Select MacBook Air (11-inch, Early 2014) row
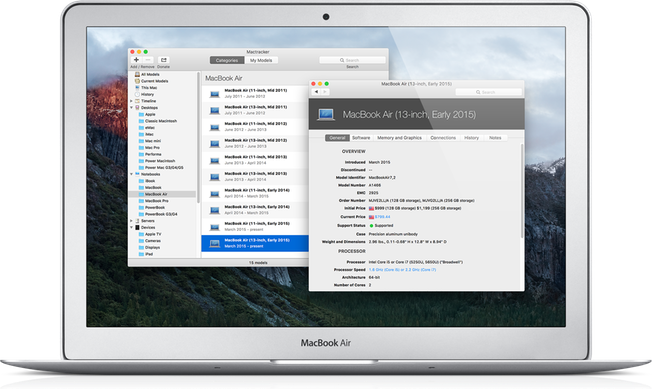Image resolution: width=652 pixels, height=389 pixels. [255, 193]
